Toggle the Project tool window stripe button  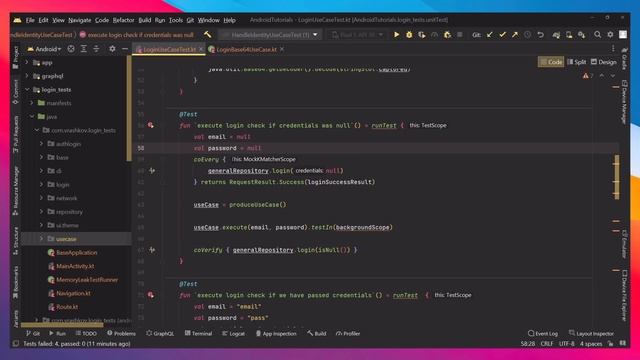tap(16, 57)
